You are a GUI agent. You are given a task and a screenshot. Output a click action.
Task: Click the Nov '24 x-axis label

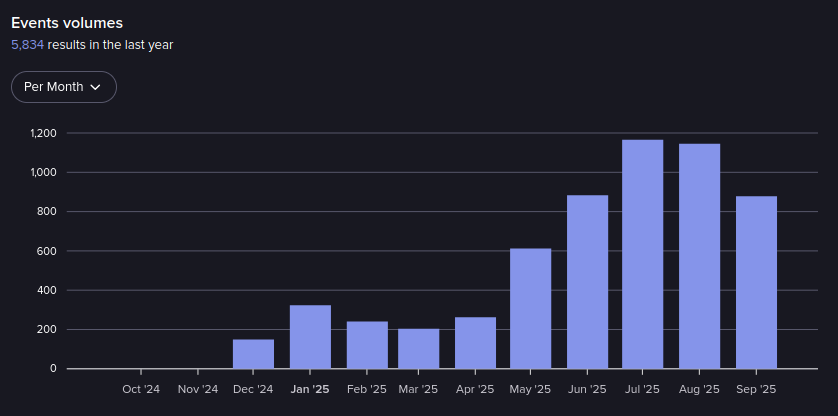click(x=197, y=389)
